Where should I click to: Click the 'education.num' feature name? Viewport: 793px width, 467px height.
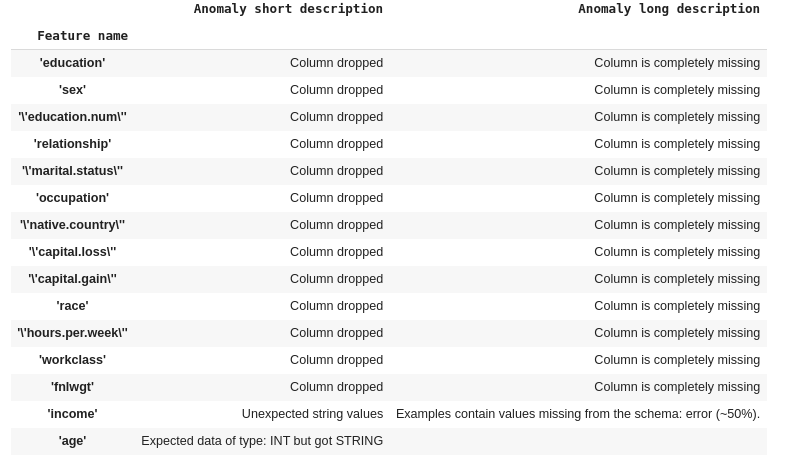coord(72,117)
